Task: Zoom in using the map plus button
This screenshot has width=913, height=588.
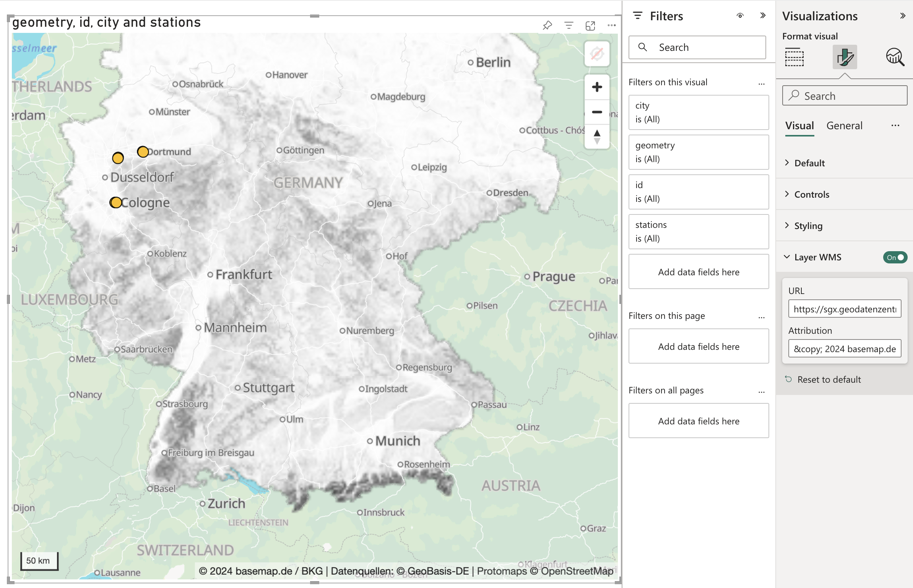Action: [x=596, y=87]
